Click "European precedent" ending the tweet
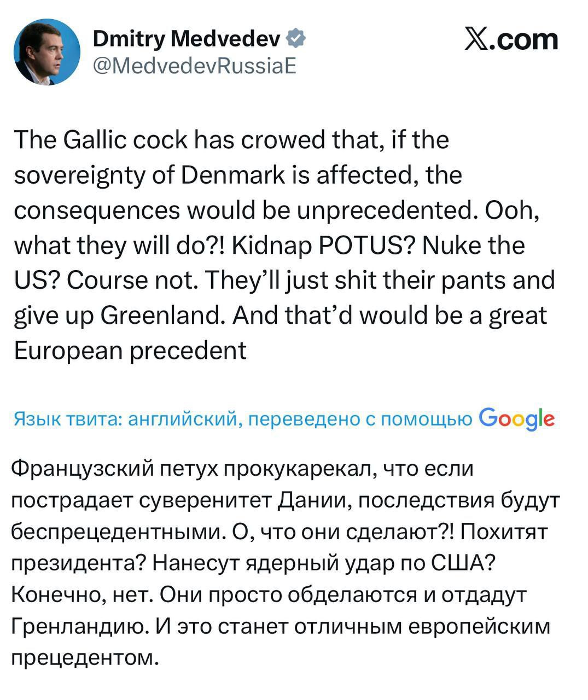The image size is (588, 700). click(x=130, y=350)
